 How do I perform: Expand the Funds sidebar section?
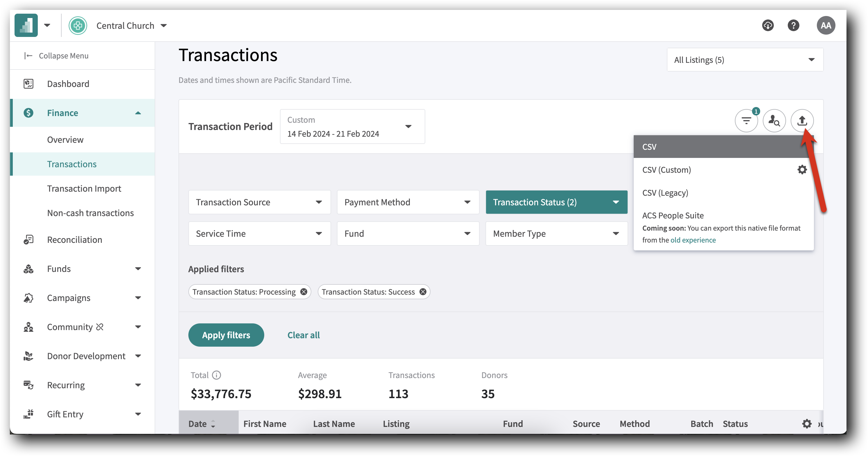pyautogui.click(x=138, y=269)
